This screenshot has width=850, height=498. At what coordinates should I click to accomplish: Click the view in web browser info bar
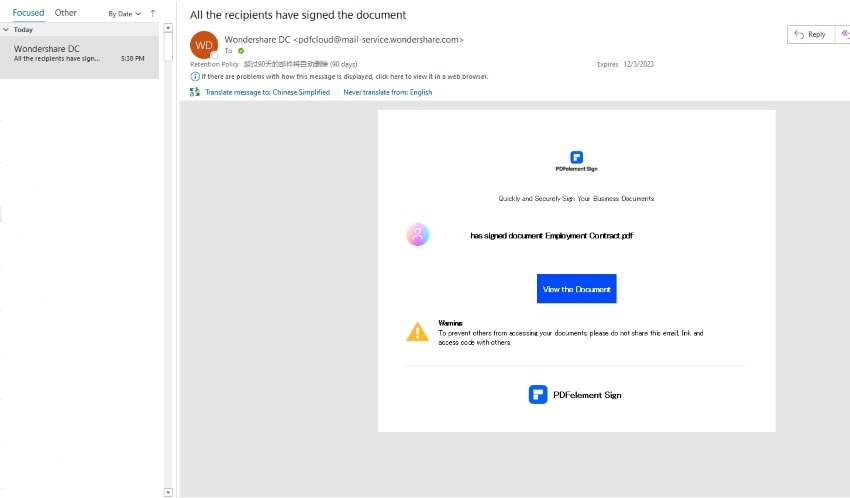pos(344,76)
